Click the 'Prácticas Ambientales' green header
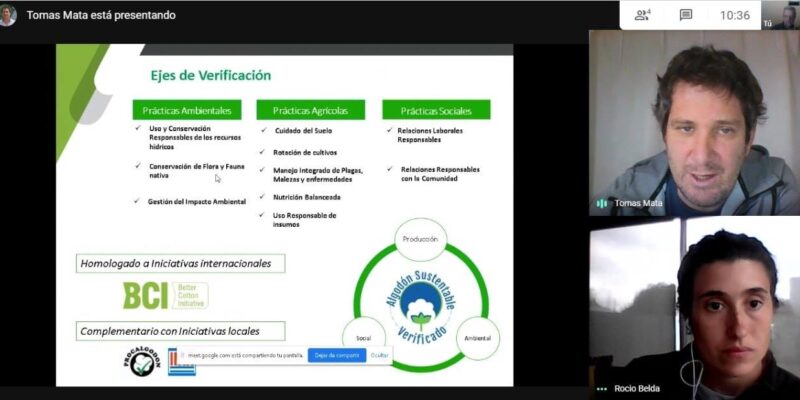The image size is (800, 400). pos(187,110)
